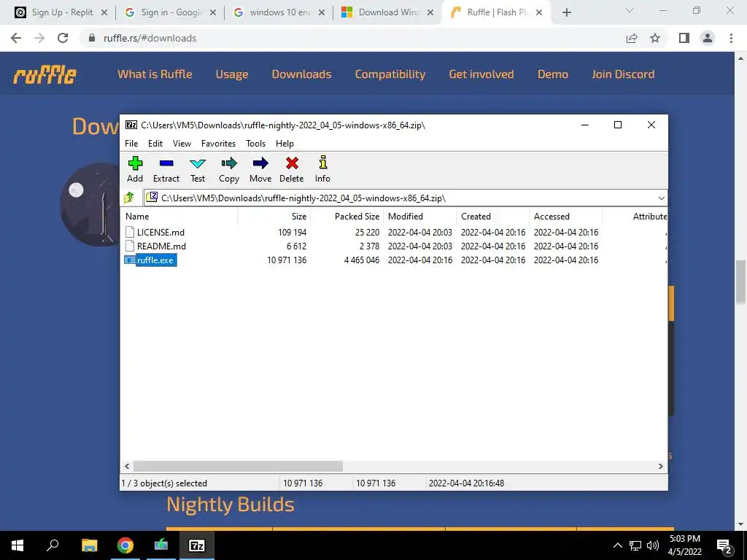Extract files using the Extract toolbar icon
Screen dimensions: 747x560
166,169
